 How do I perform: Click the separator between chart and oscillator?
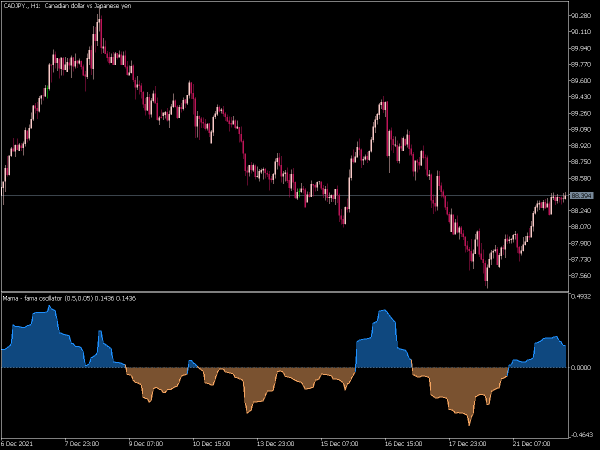(x=285, y=292)
